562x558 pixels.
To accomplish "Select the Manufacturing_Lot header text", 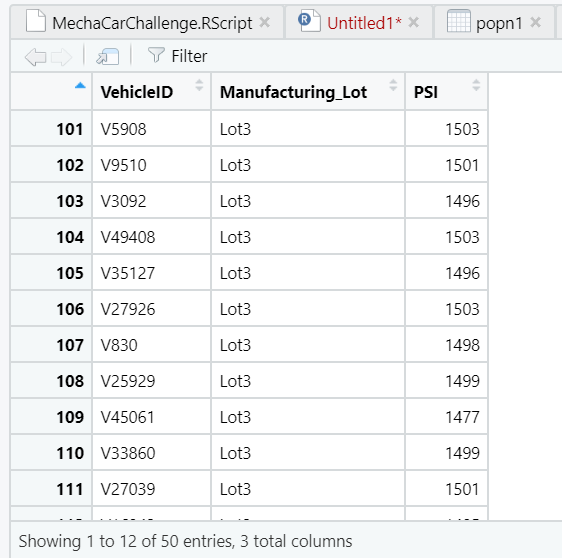I will (293, 92).
